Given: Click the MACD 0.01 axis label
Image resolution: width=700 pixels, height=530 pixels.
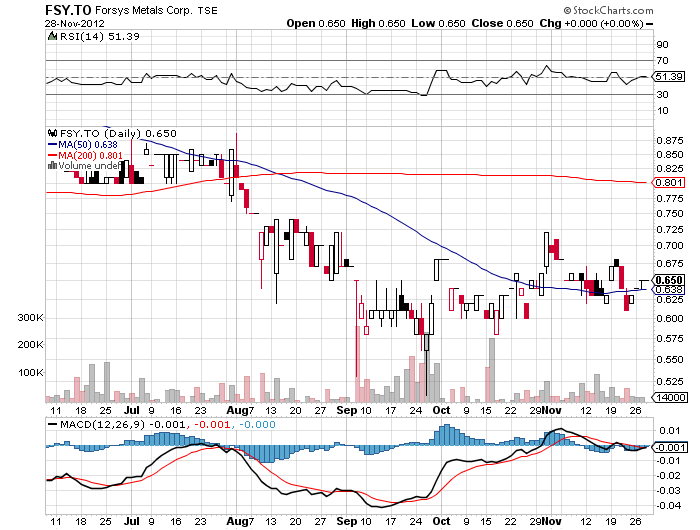Looking at the screenshot, I should [670, 430].
